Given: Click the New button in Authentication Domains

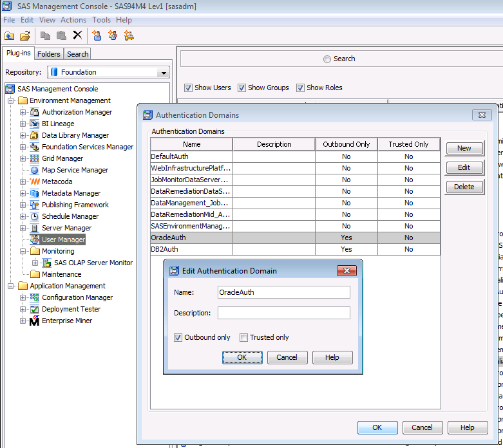Looking at the screenshot, I should tap(464, 148).
